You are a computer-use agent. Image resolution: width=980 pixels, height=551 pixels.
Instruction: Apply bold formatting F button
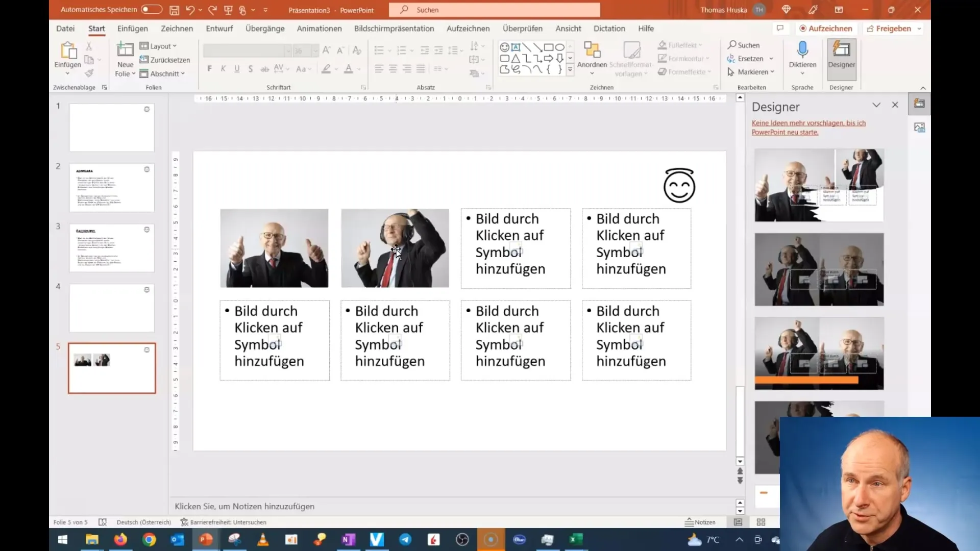point(209,69)
